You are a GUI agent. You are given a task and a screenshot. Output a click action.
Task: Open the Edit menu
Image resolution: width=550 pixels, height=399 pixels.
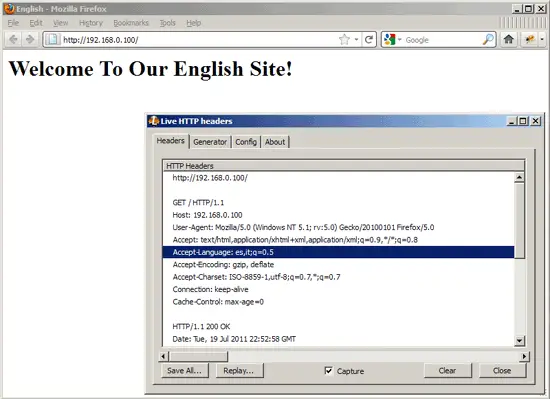click(x=36, y=23)
